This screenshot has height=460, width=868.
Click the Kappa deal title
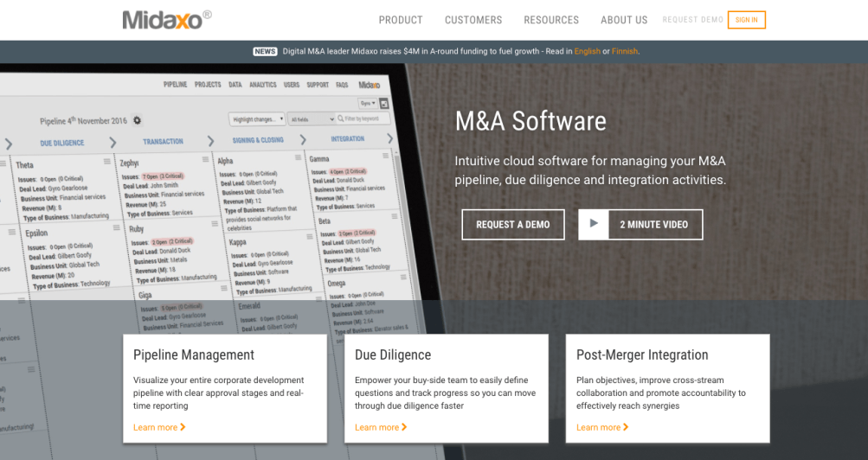click(237, 242)
